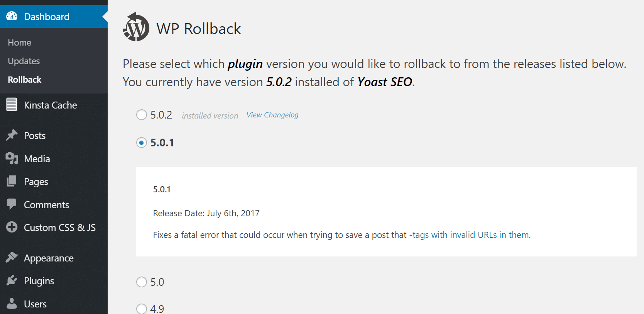The image size is (644, 314).
Task: Open the Dashboard menu
Action: (46, 16)
